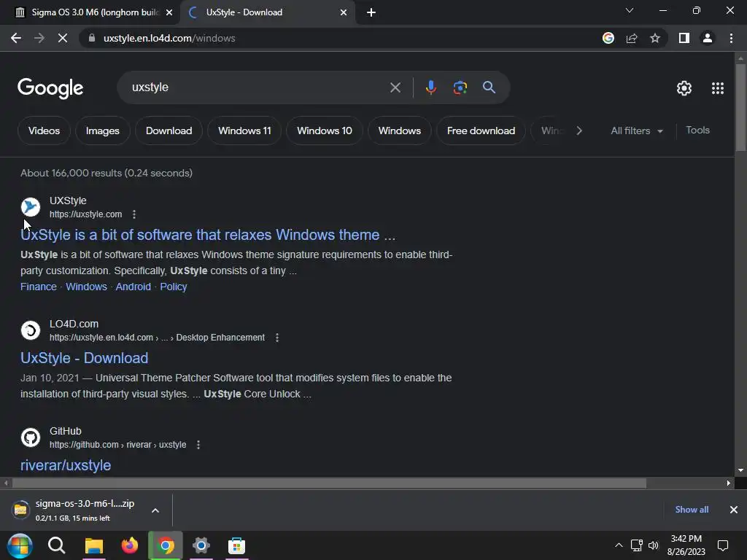Open the taskbar Settings gear app
Screen dimensions: 747x560
tap(201, 545)
